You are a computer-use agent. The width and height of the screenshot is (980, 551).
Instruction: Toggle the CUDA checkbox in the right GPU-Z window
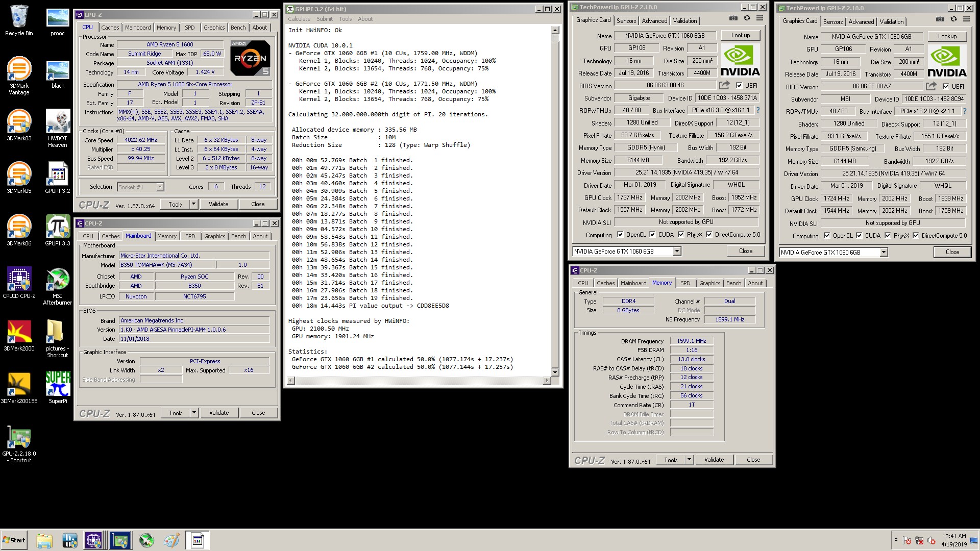pos(859,236)
